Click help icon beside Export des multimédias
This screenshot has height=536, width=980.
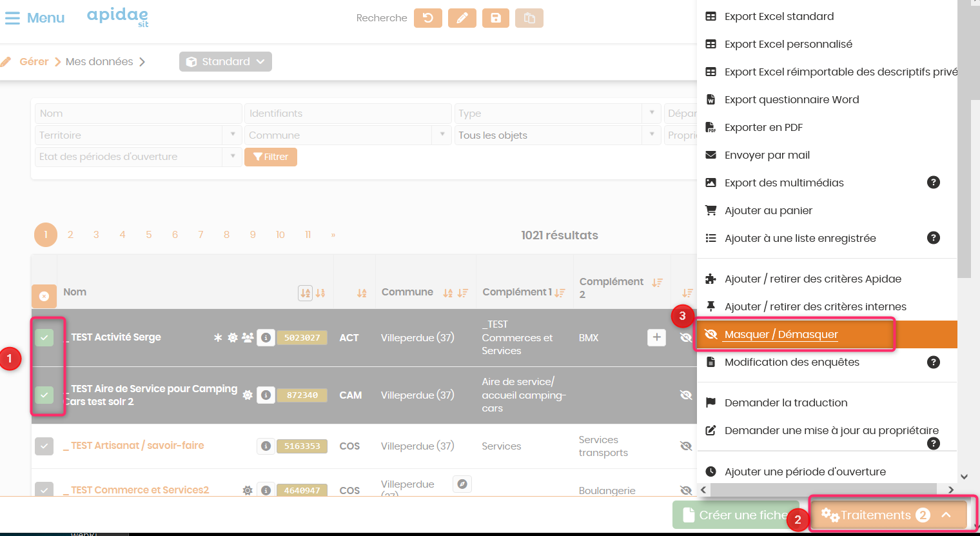(x=933, y=183)
